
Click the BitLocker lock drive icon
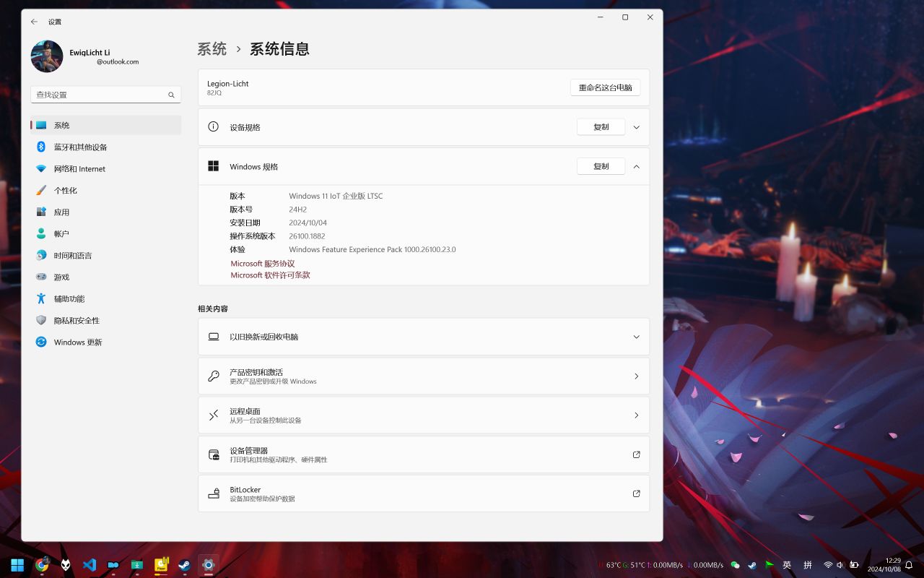[214, 493]
